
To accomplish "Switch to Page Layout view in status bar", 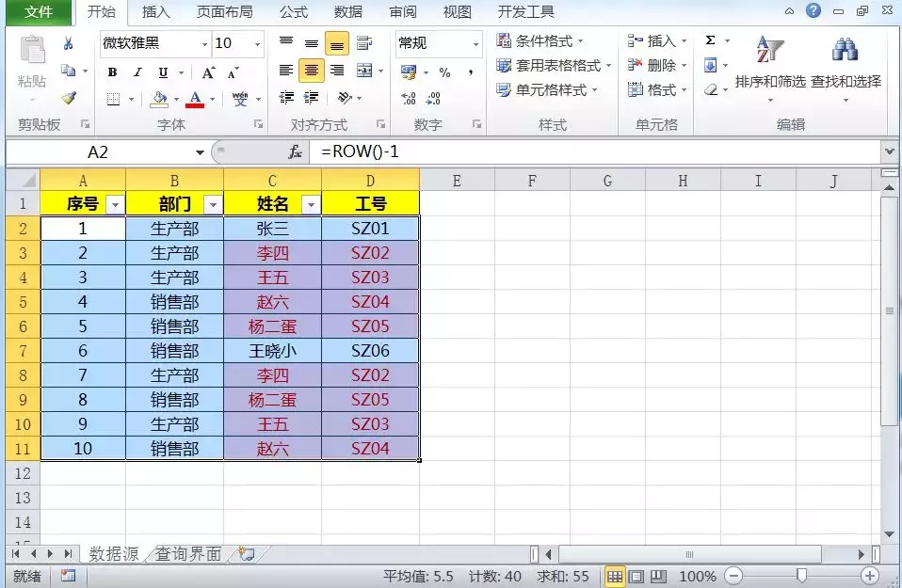I will coord(636,576).
